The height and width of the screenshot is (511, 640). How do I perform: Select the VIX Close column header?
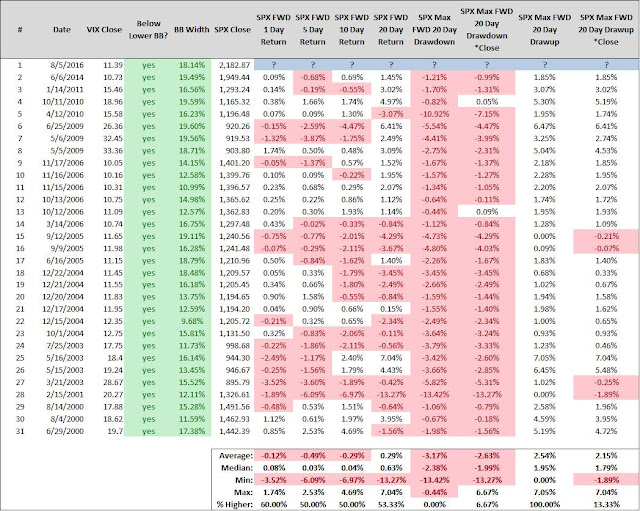[x=104, y=30]
